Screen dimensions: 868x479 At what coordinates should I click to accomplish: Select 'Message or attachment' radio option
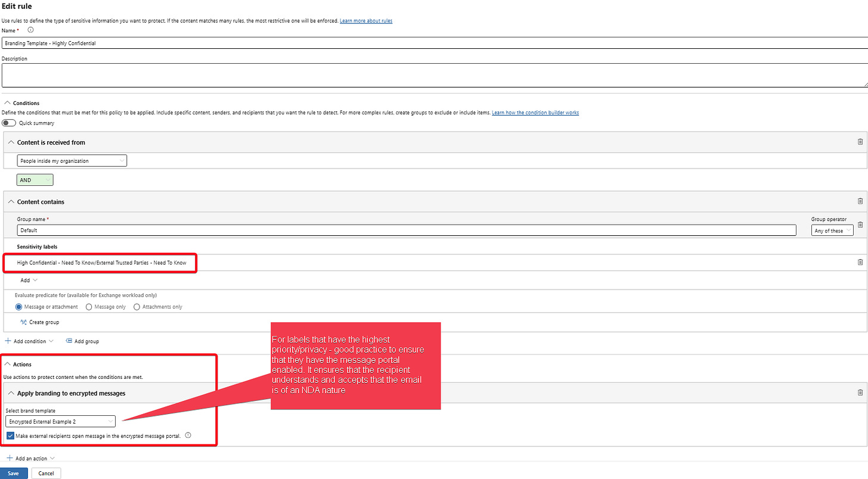19,307
